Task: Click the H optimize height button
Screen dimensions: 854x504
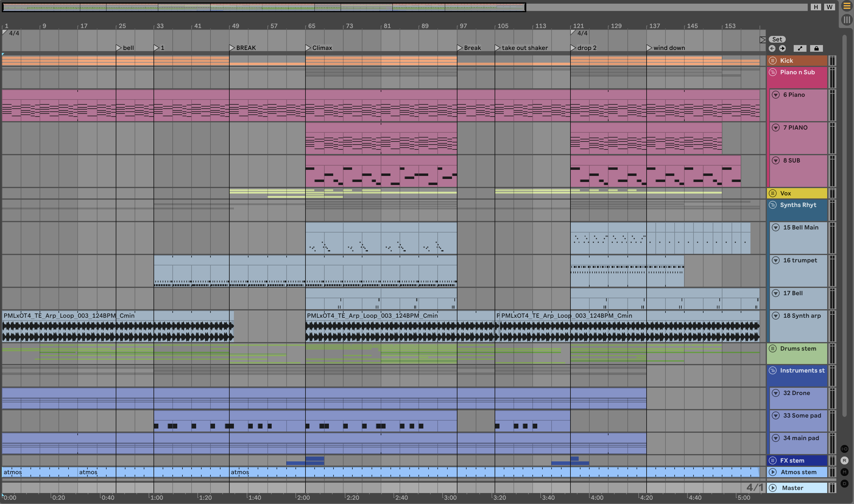Action: 816,7
